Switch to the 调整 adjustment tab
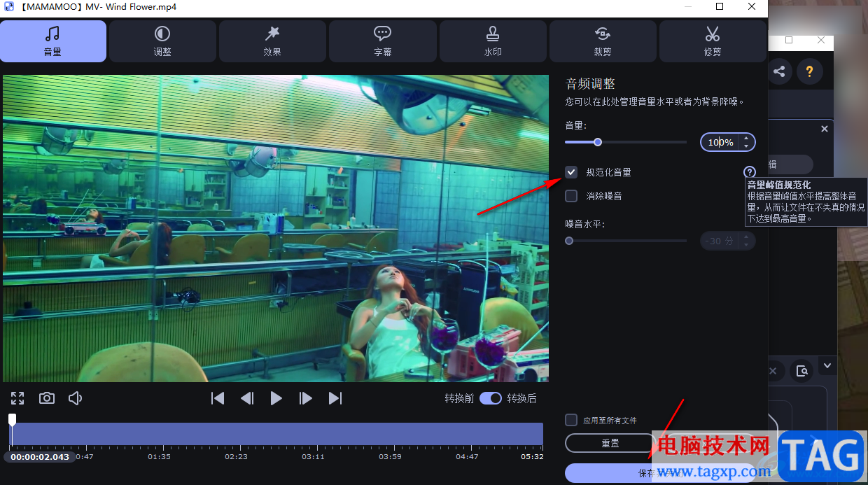This screenshot has width=868, height=485. coord(162,41)
